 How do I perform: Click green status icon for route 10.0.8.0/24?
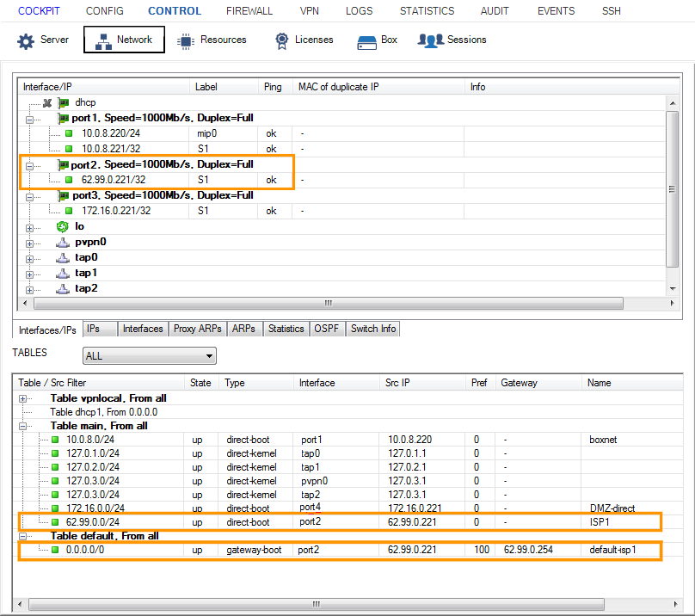click(55, 440)
